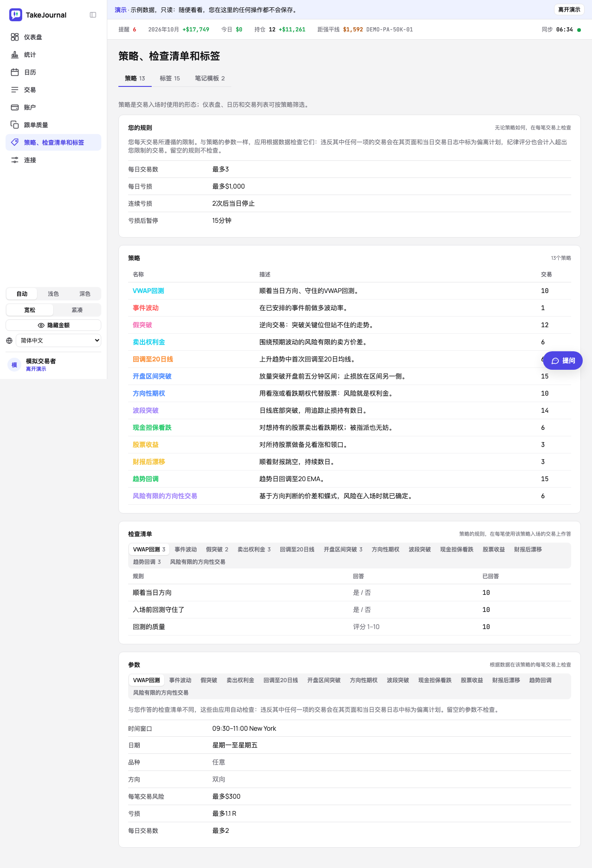Collapse the sidebar panel icon
The width and height of the screenshot is (592, 868).
point(93,15)
